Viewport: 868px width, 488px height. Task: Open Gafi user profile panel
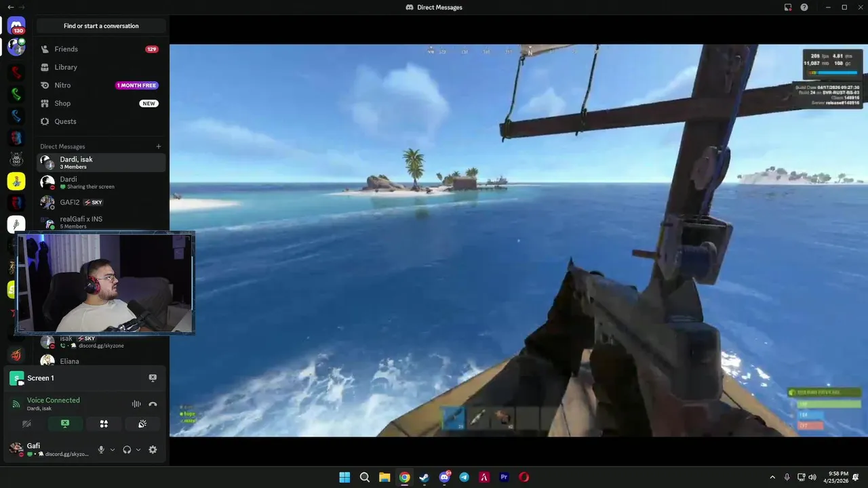[49, 449]
